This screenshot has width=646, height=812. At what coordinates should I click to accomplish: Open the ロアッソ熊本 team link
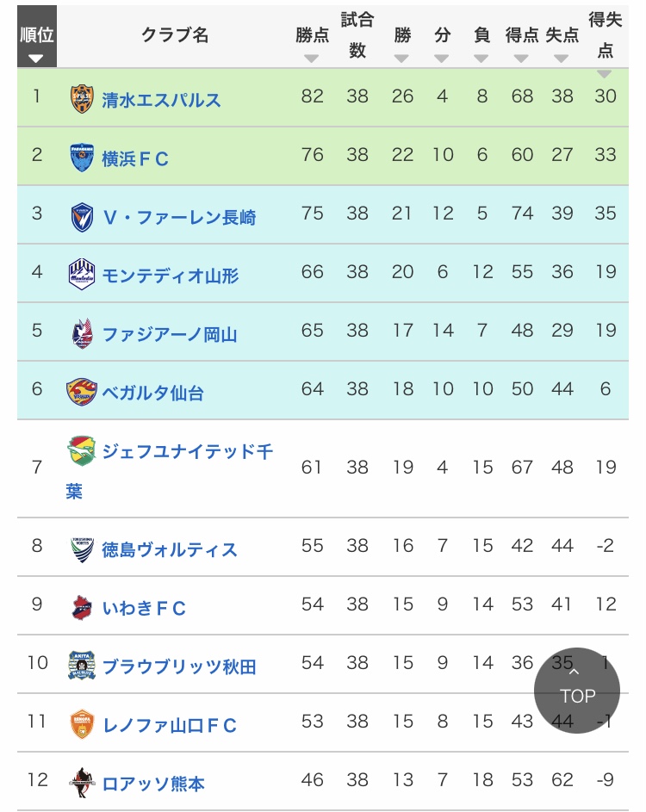tap(153, 784)
